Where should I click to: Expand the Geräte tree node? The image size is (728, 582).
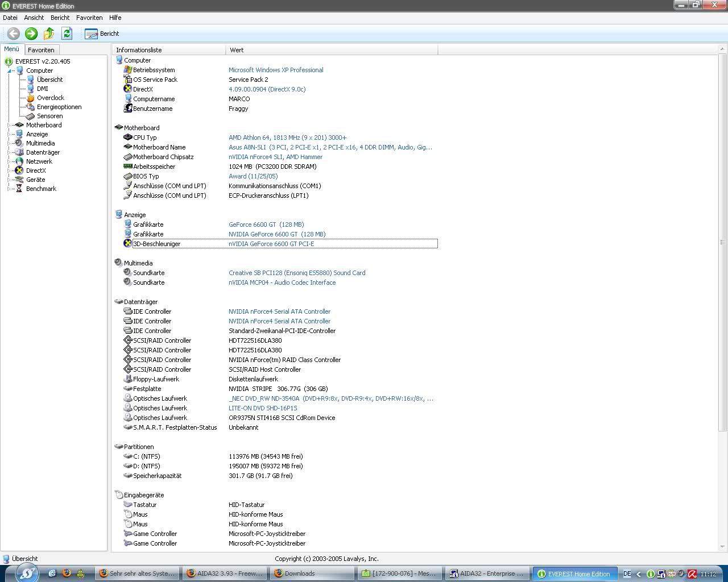(10, 180)
